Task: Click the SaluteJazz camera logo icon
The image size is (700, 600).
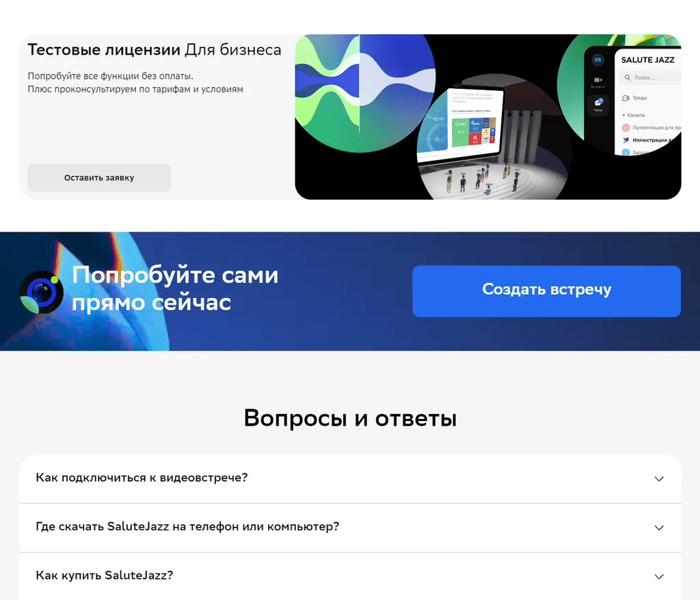Action: 42,292
